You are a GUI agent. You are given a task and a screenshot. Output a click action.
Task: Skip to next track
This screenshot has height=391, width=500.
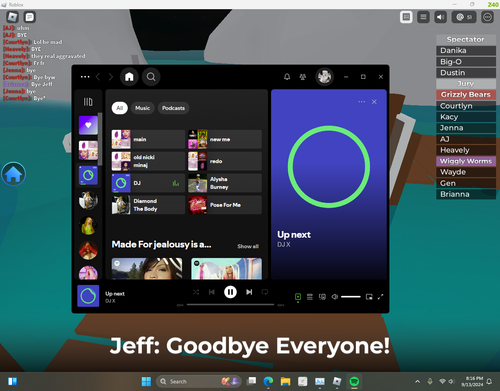point(249,292)
